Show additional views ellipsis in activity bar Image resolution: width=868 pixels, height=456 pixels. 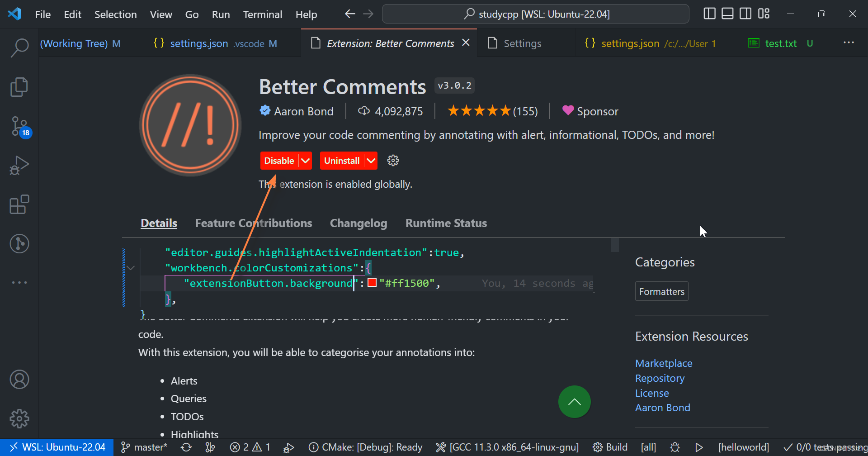tap(19, 282)
